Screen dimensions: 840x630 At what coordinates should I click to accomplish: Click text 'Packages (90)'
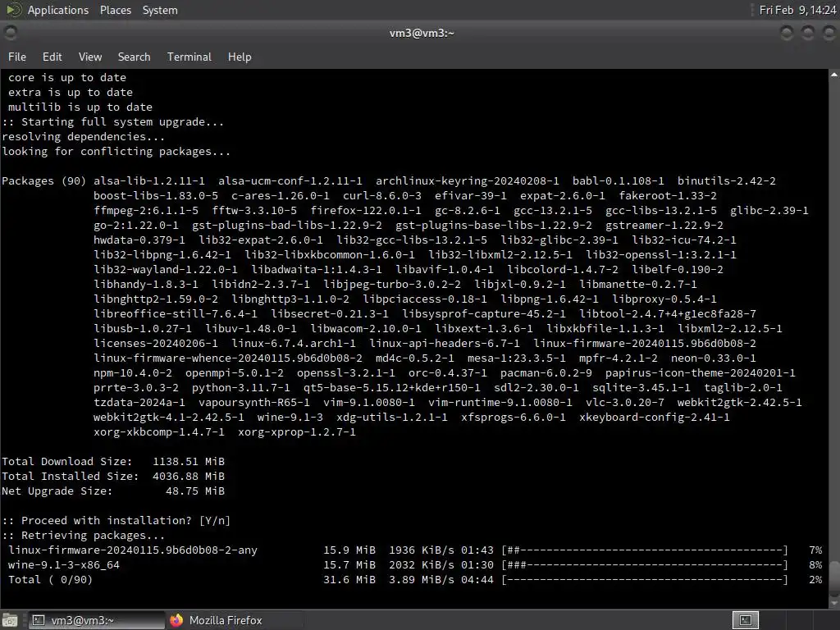pyautogui.click(x=44, y=181)
